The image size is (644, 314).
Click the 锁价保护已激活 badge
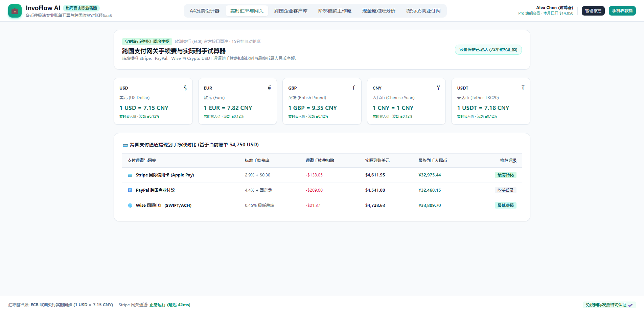[x=488, y=50]
